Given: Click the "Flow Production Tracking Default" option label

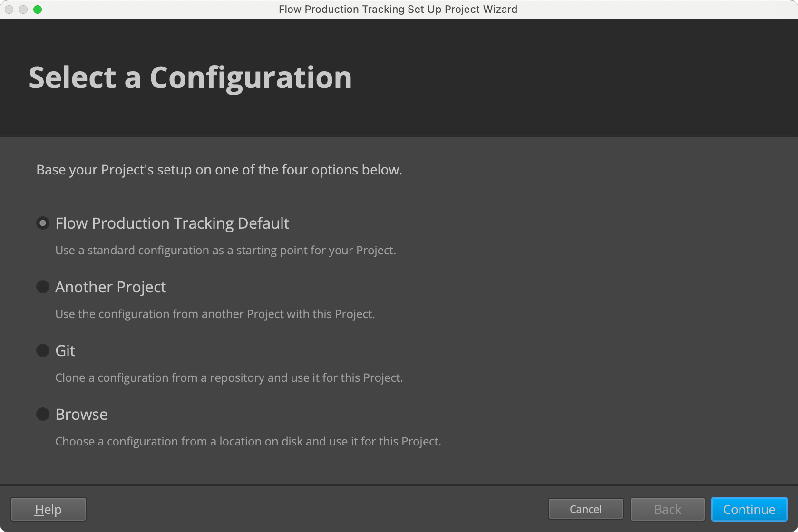Looking at the screenshot, I should click(x=172, y=223).
